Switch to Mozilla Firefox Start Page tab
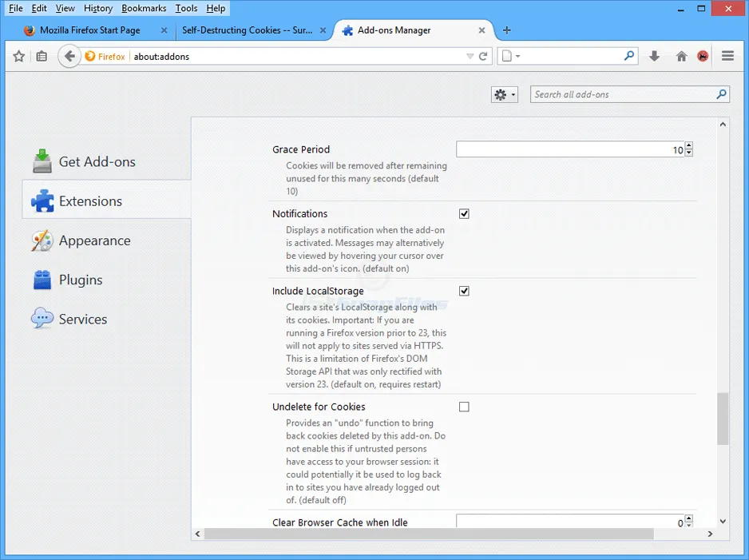749x560 pixels. click(89, 30)
